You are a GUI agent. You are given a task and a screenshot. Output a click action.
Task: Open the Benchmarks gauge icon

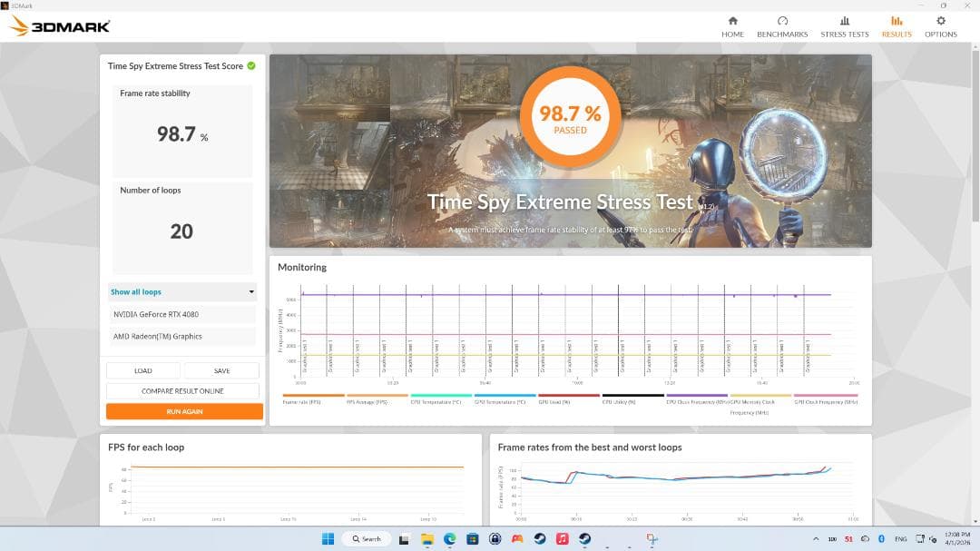[782, 21]
